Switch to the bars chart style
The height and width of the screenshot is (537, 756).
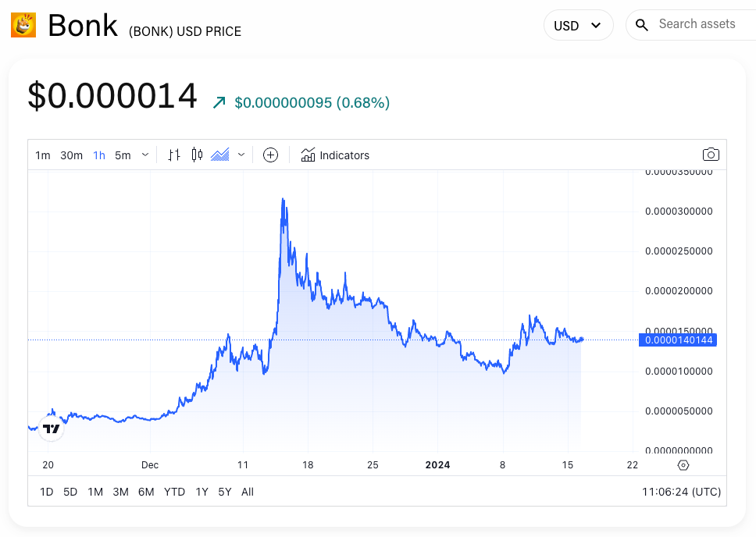[174, 155]
